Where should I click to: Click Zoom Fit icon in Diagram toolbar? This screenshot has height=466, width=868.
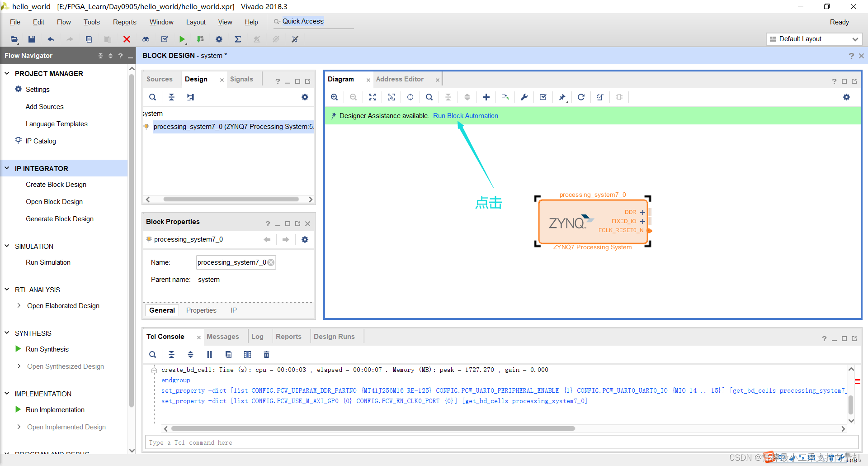coord(372,97)
